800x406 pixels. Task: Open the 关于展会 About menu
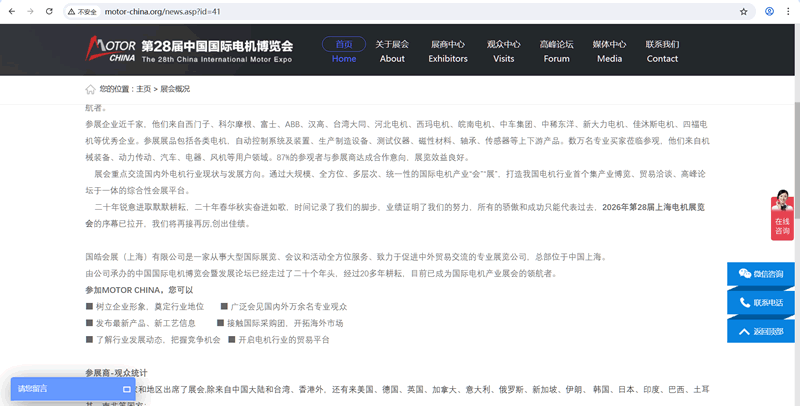tap(392, 51)
